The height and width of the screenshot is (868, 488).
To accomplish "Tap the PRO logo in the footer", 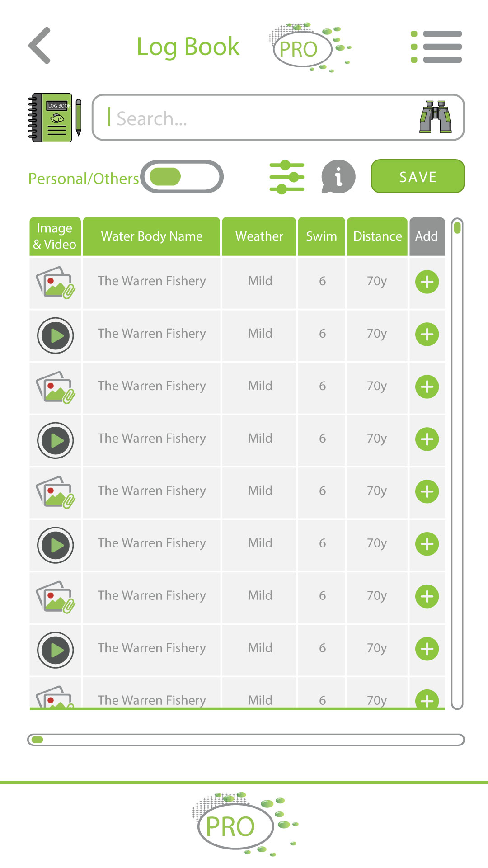I will point(236,826).
